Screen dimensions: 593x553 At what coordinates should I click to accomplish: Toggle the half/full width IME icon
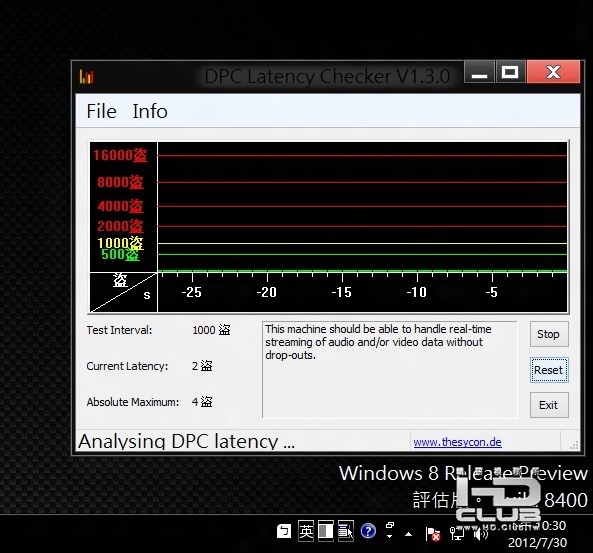point(326,531)
